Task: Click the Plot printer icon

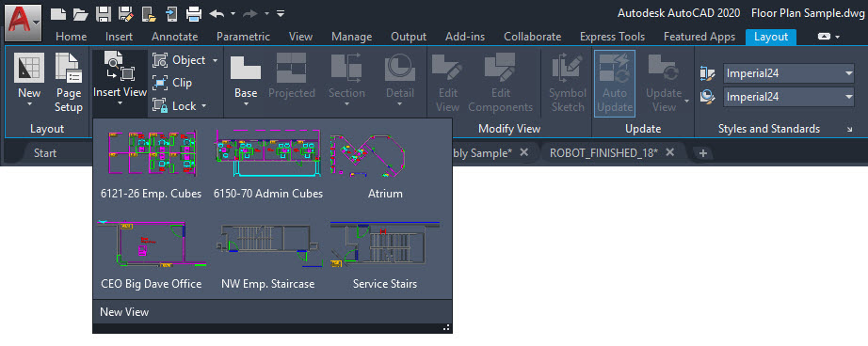Action: pyautogui.click(x=193, y=13)
